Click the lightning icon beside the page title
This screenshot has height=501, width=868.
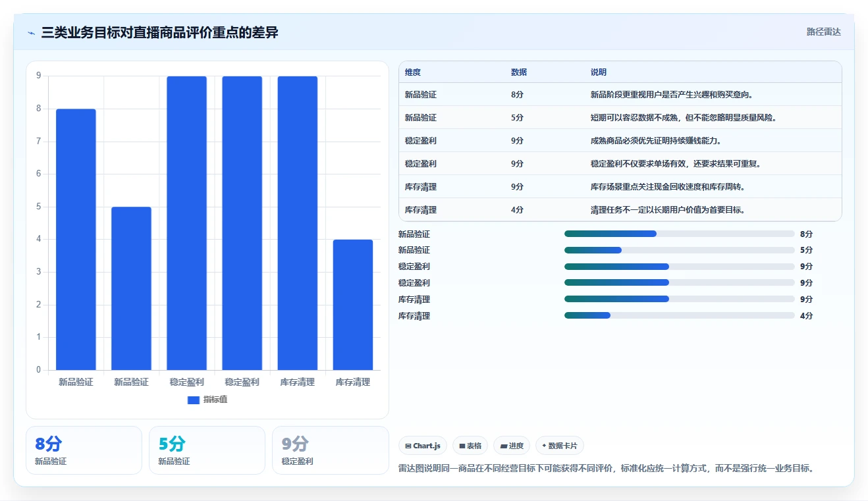point(31,32)
